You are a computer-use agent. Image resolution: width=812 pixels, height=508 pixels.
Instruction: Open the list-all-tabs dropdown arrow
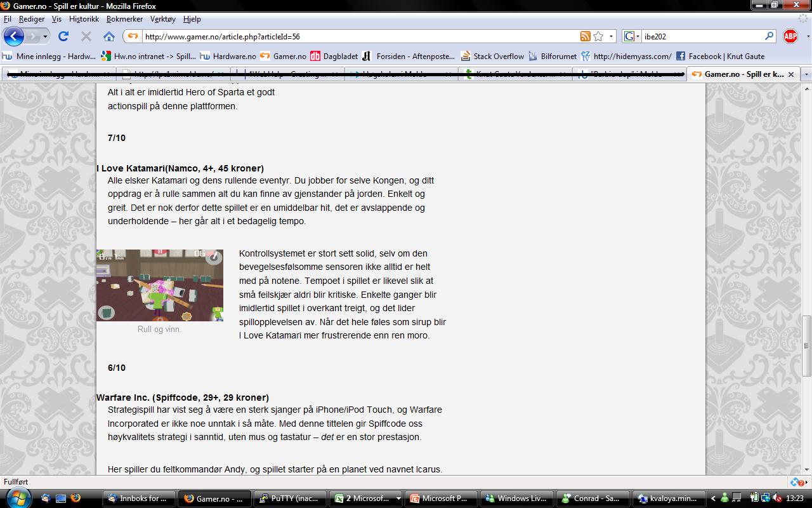point(806,74)
